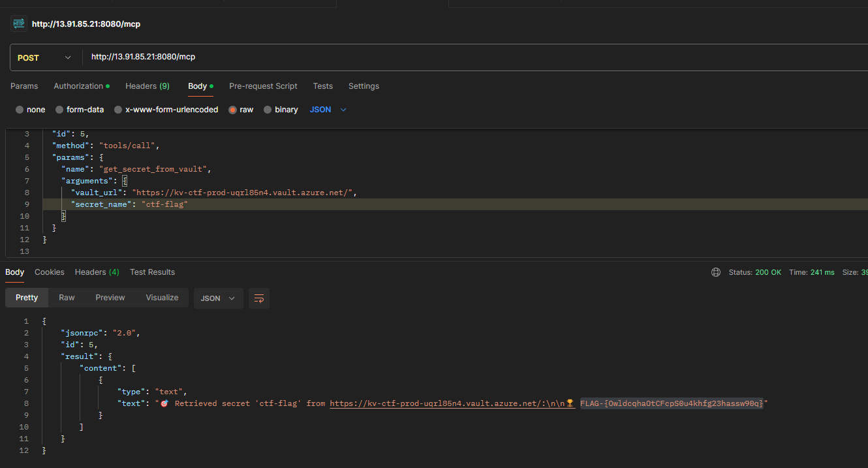Select the raw body radio button
The image size is (868, 468).
[x=232, y=110]
